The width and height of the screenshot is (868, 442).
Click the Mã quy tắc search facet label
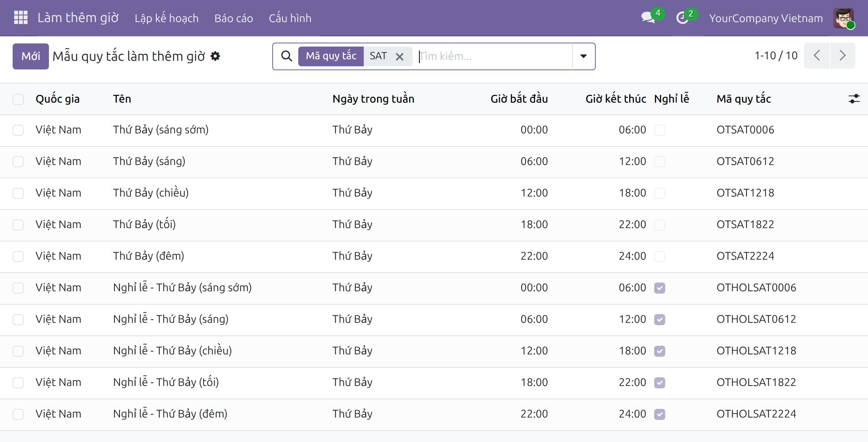point(331,56)
